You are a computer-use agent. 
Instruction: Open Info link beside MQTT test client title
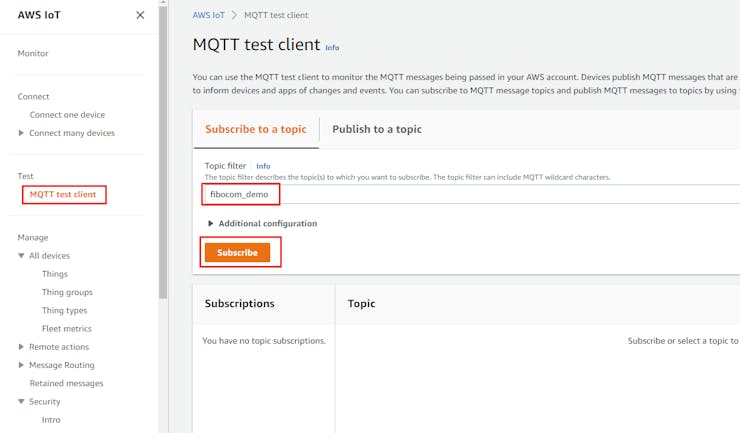pos(332,47)
